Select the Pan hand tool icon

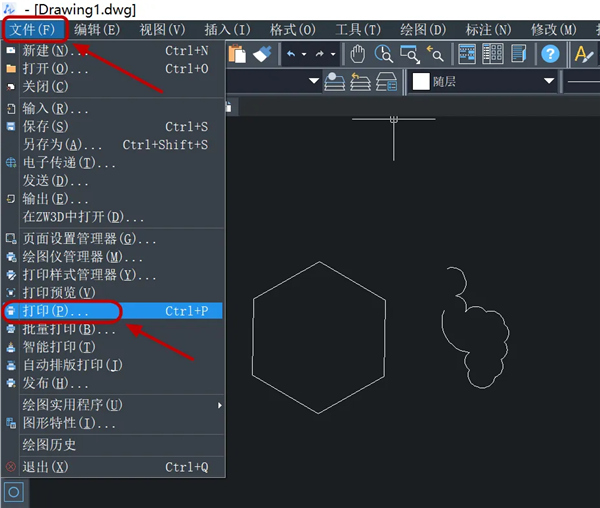(358, 54)
